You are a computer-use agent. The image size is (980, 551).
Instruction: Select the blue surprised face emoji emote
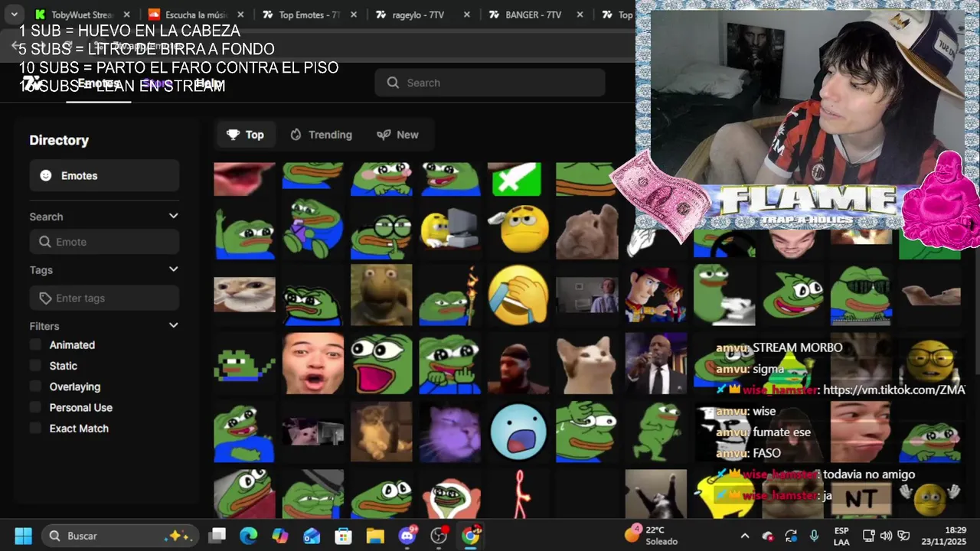click(x=518, y=432)
